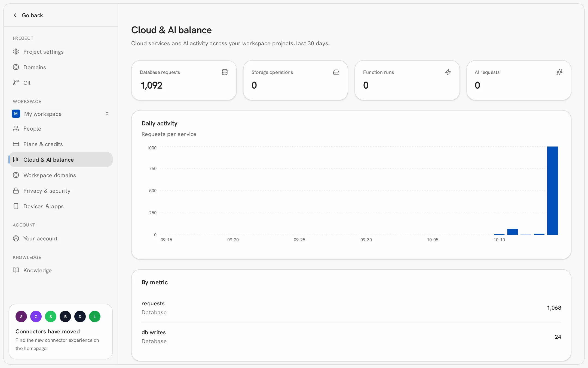Click the 24 db writes value

pos(558,337)
